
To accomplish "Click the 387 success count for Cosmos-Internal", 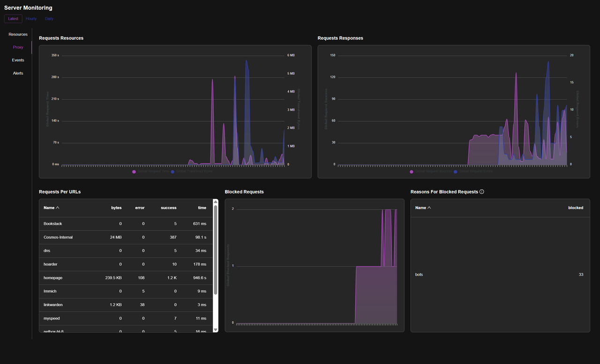I will click(173, 238).
